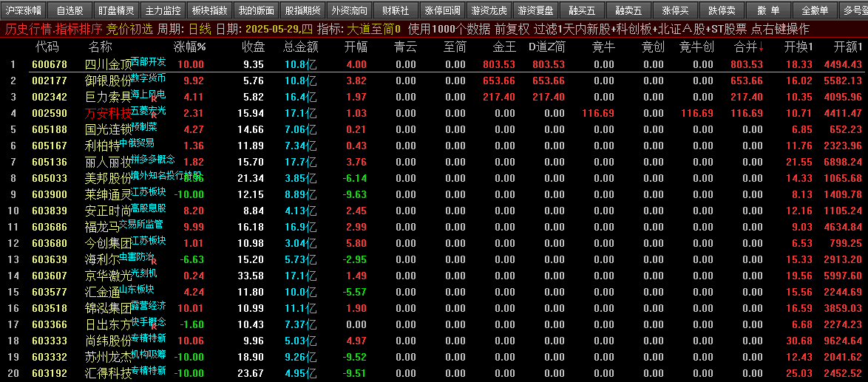Open the 沪深涨幅 view
The image size is (868, 382).
[x=23, y=10]
